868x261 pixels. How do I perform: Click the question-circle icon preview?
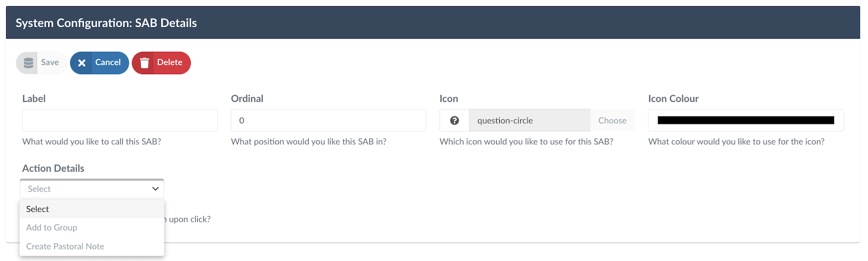click(455, 121)
